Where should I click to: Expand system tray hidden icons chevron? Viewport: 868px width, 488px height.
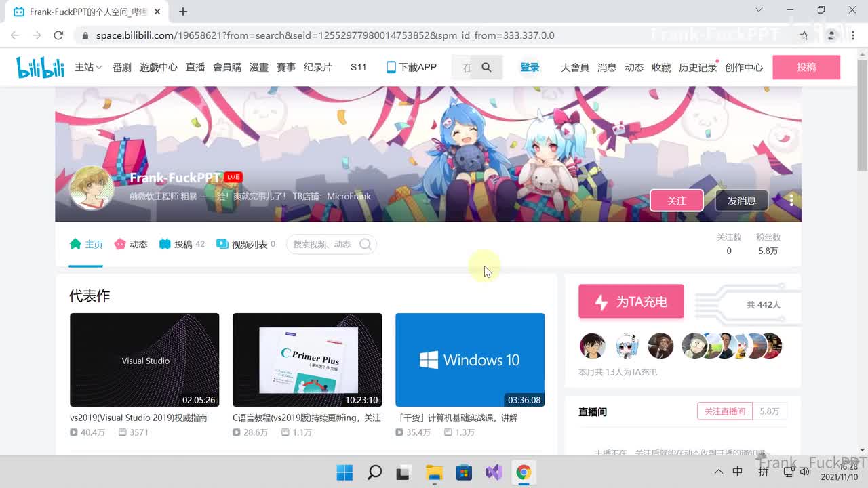coord(719,472)
